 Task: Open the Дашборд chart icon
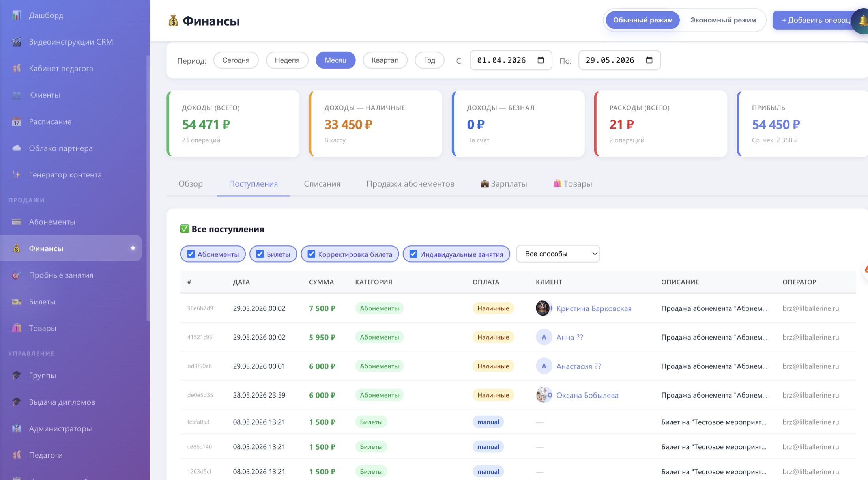pos(16,15)
